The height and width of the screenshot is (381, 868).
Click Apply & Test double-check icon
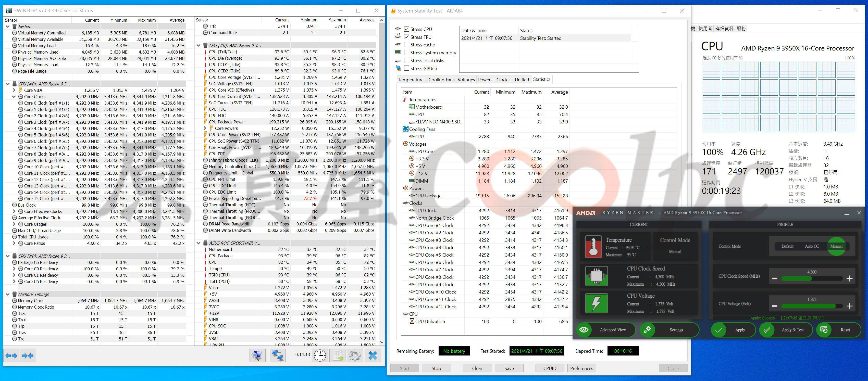(766, 330)
